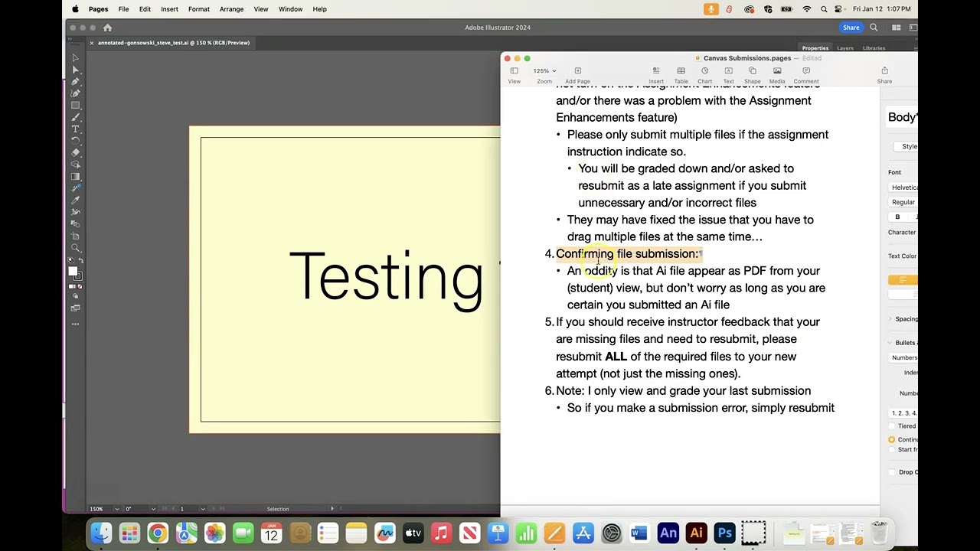
Task: Select the Eraser tool in Illustrator
Action: 75,153
